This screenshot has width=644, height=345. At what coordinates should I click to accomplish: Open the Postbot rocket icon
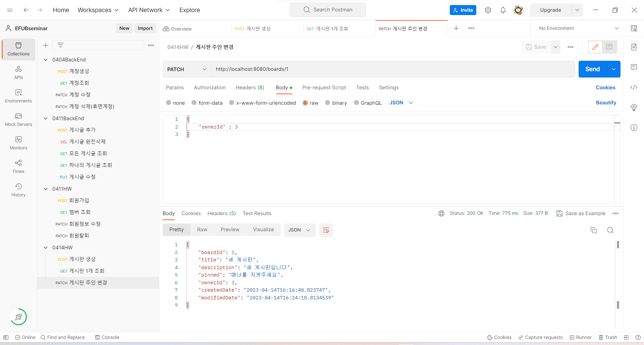tap(18, 317)
